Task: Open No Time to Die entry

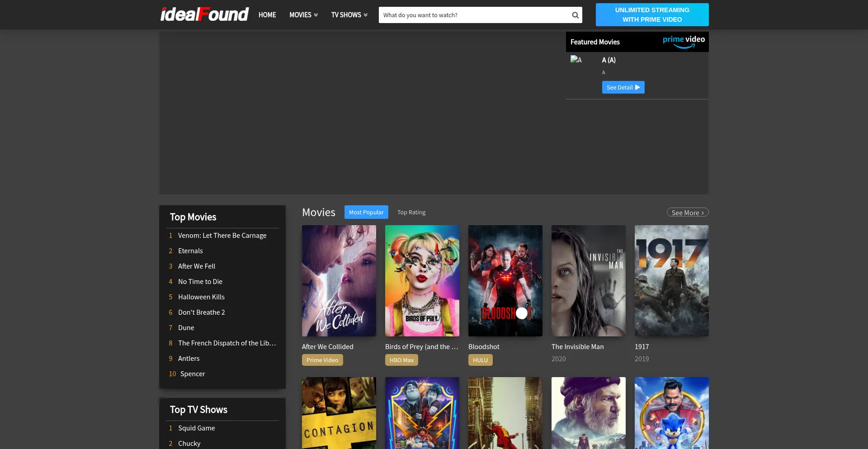Action: 200,282
